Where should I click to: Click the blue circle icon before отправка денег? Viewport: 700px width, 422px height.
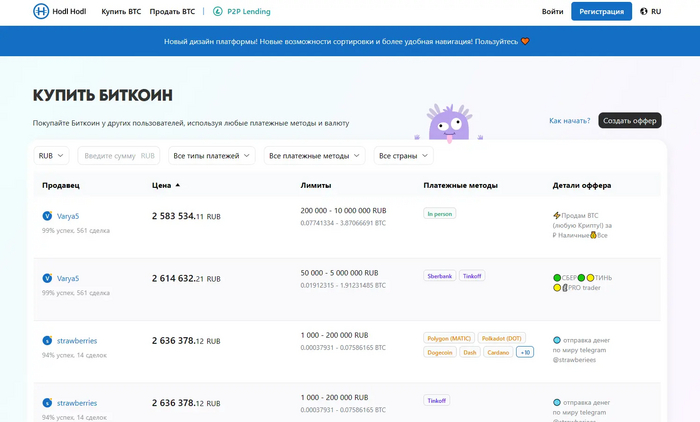point(557,340)
